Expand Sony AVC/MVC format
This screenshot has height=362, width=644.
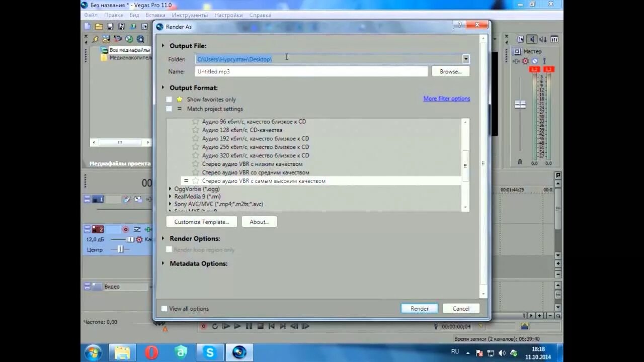tap(170, 204)
